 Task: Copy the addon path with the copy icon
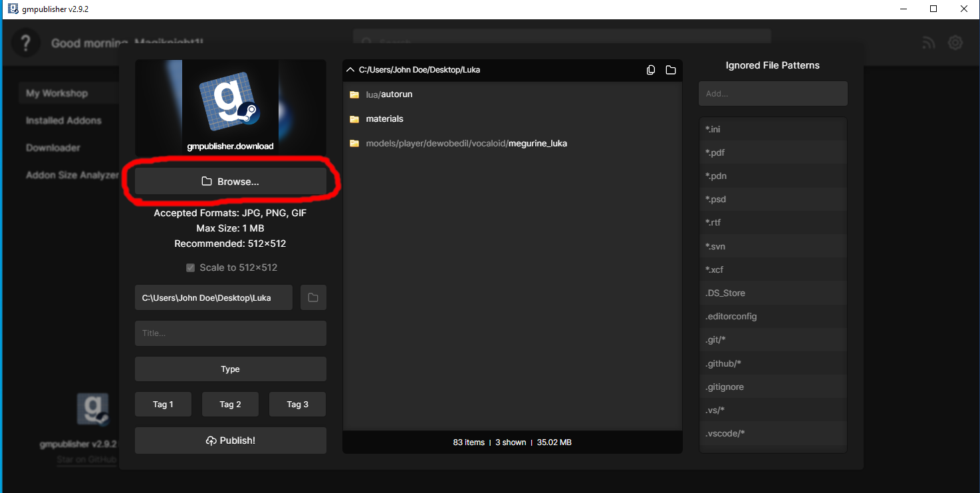tap(651, 70)
